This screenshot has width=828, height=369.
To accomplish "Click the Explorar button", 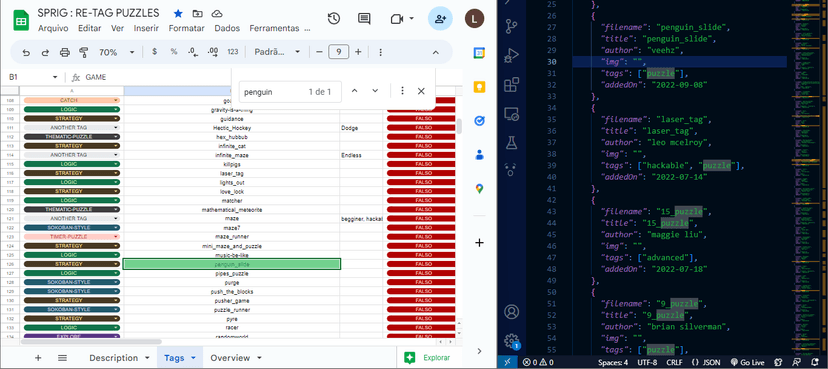I will 428,358.
